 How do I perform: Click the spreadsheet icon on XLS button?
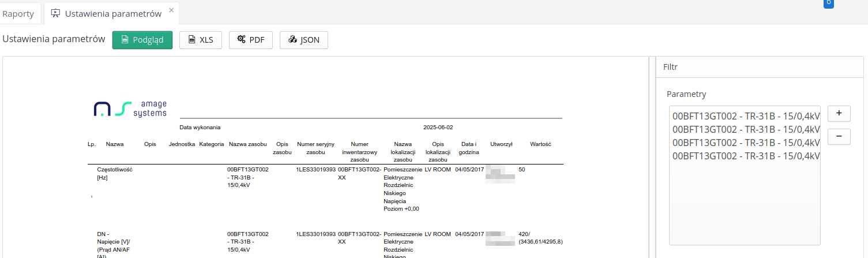click(192, 40)
